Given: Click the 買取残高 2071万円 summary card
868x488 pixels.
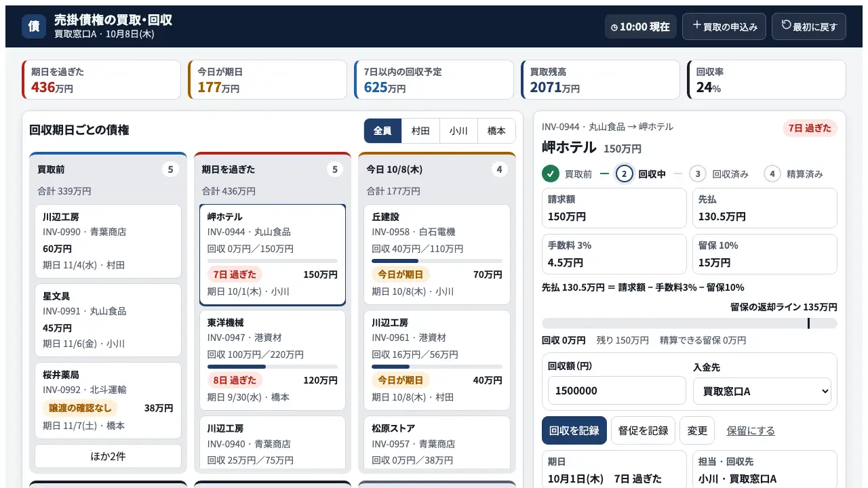Looking at the screenshot, I should pyautogui.click(x=600, y=80).
